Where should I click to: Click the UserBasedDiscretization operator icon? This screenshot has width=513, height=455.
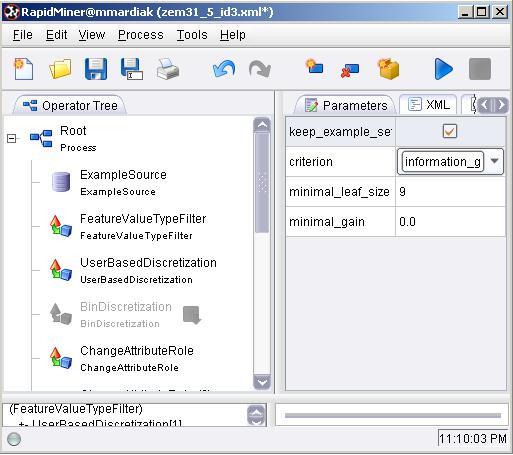(61, 270)
